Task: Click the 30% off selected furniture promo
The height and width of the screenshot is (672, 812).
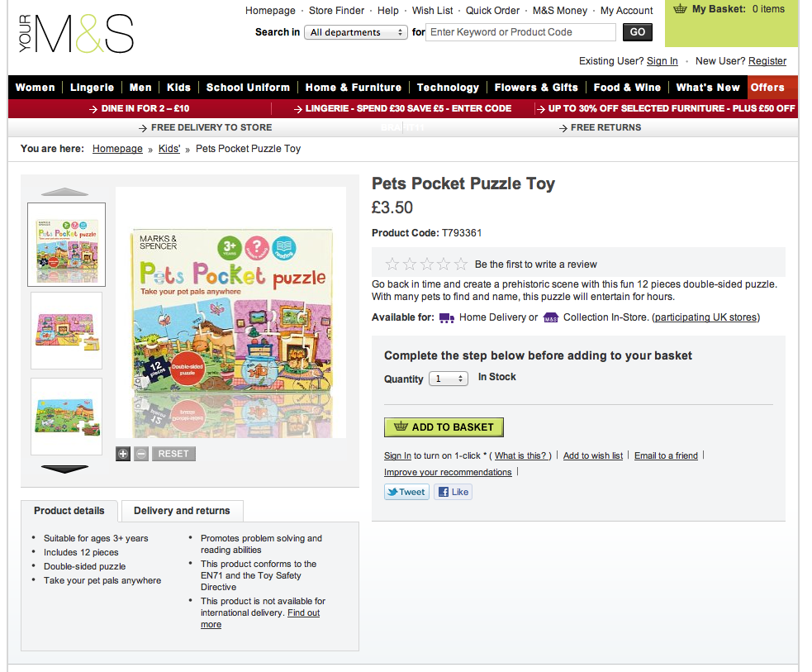Action: point(666,109)
